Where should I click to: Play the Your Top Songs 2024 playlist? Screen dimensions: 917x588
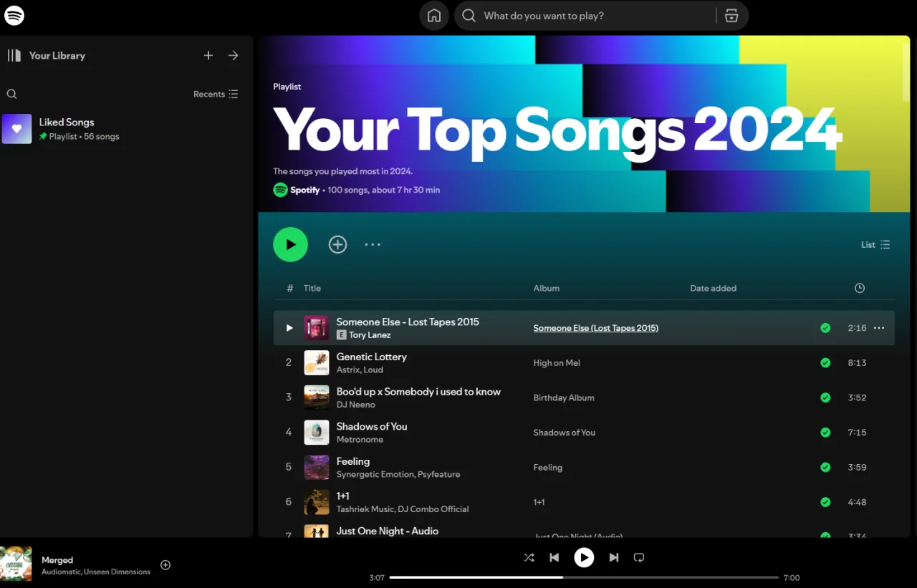(x=290, y=244)
